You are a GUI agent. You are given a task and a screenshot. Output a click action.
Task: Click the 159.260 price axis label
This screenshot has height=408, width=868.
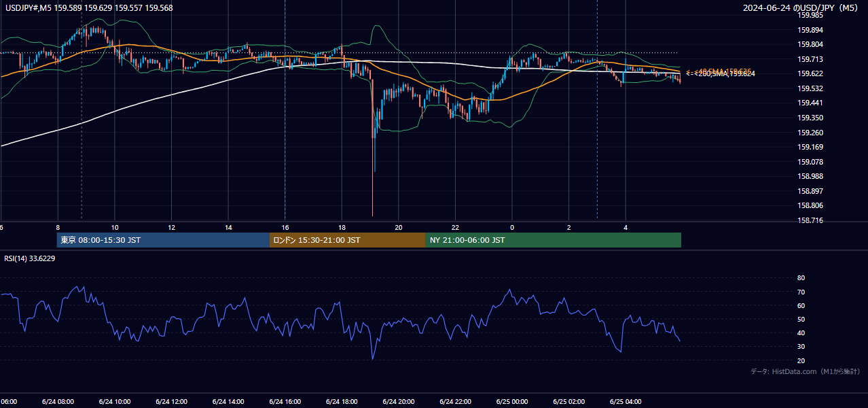810,133
